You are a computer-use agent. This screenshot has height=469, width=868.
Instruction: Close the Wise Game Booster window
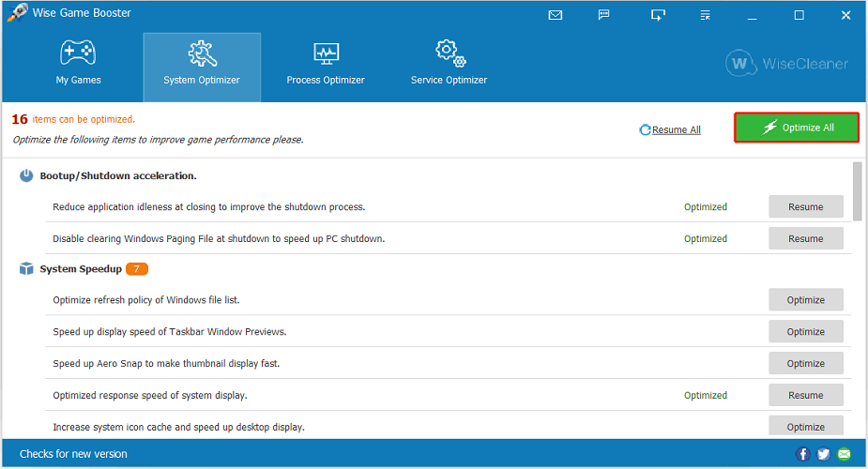pos(845,15)
